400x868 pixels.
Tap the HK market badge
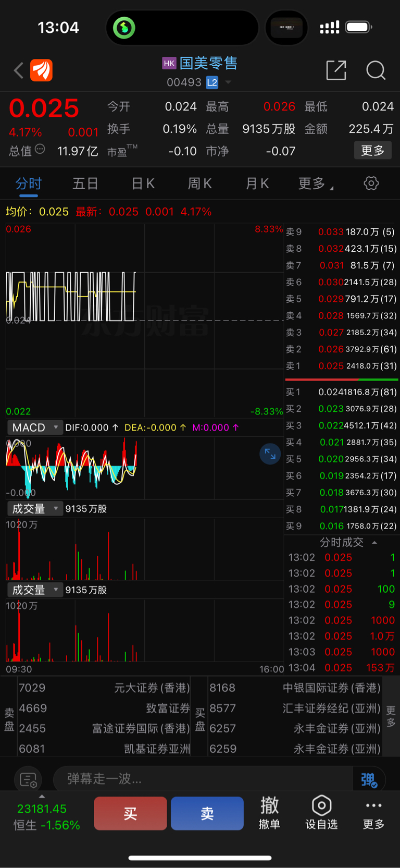tap(169, 64)
